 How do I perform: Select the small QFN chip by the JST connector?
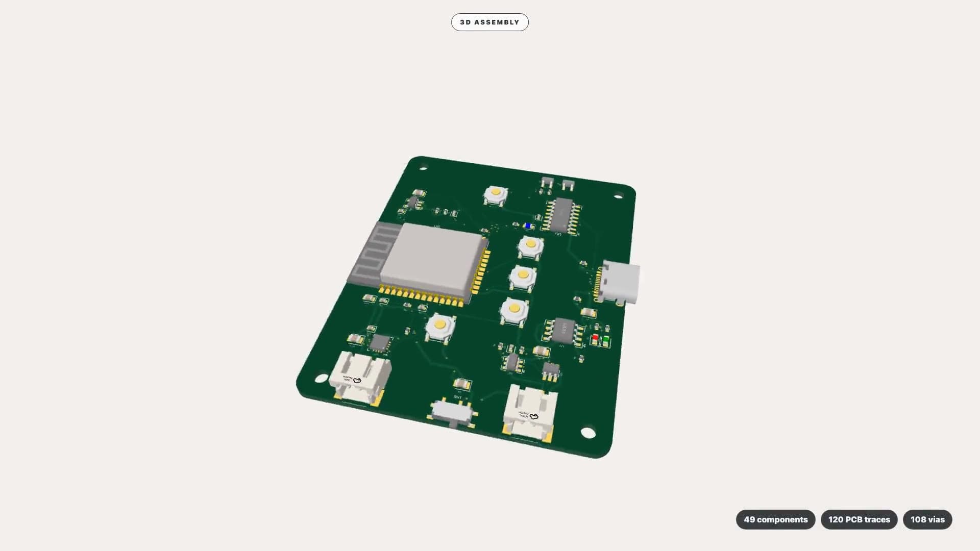tap(379, 343)
